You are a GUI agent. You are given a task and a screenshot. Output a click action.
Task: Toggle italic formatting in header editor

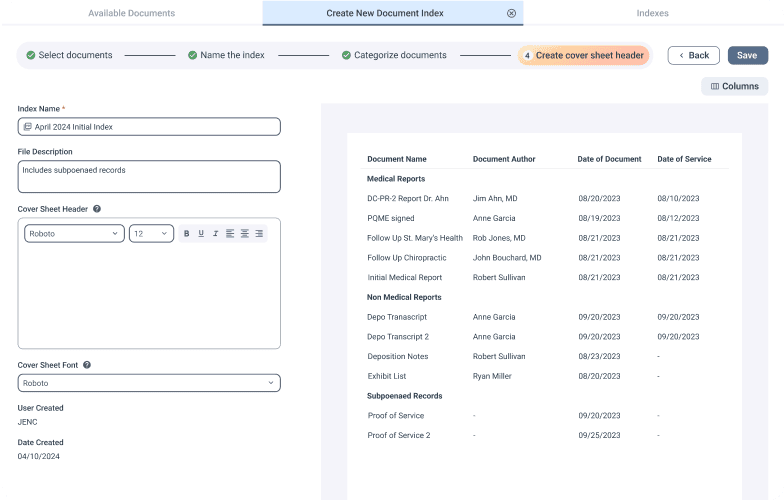click(x=216, y=234)
